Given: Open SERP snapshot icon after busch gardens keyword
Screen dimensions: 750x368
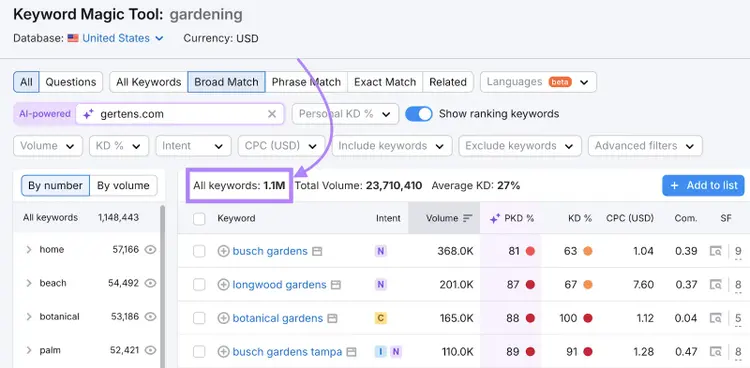Looking at the screenshot, I should 317,251.
